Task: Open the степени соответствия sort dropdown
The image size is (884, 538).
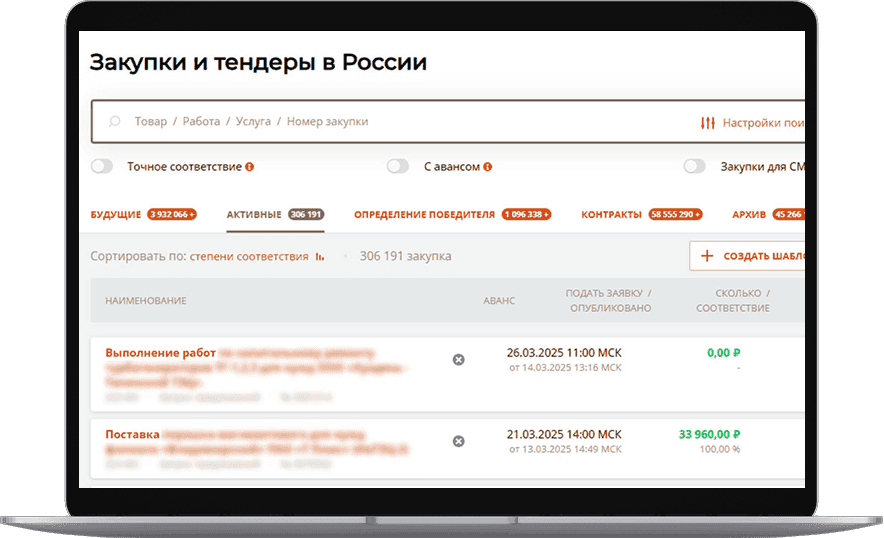Action: [249, 257]
